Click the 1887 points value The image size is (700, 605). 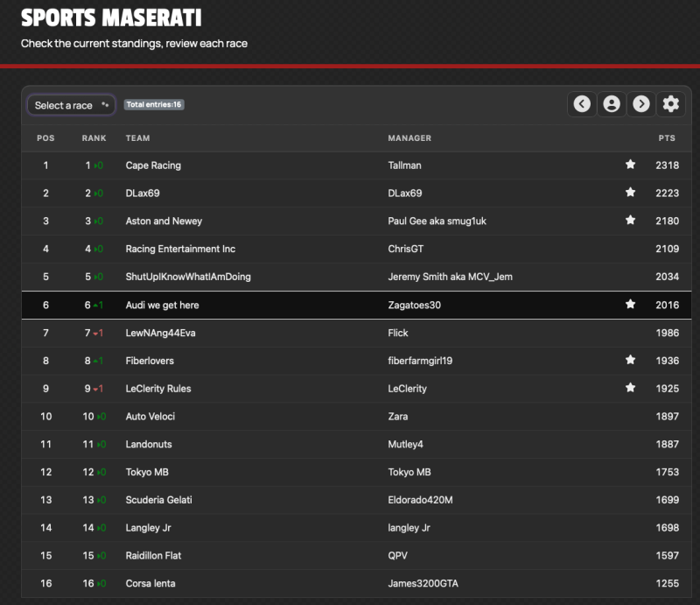[667, 444]
